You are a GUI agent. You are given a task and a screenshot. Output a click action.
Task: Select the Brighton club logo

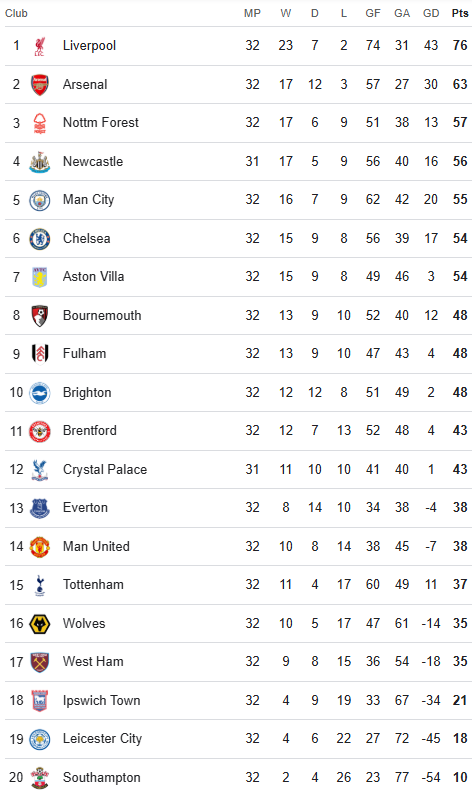(40, 393)
